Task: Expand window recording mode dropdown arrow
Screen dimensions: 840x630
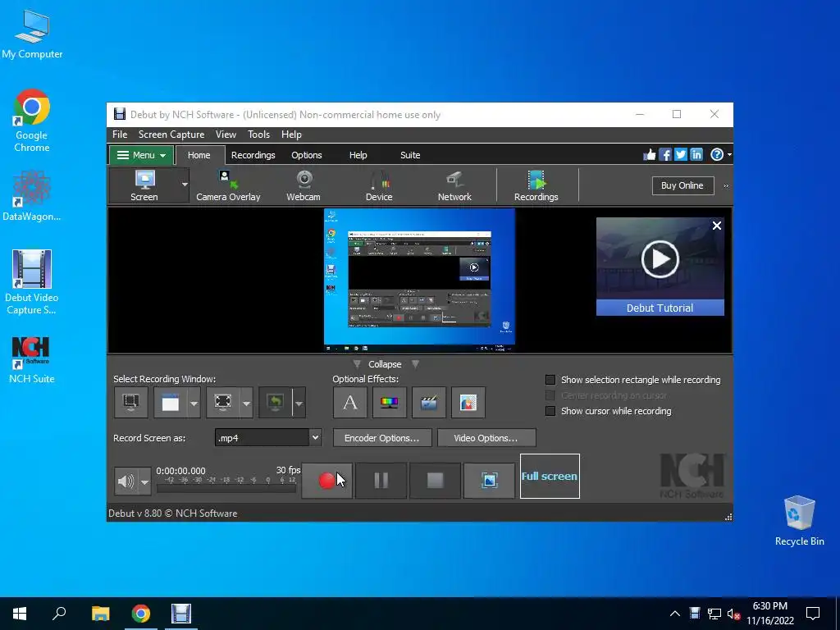Action: 194,403
